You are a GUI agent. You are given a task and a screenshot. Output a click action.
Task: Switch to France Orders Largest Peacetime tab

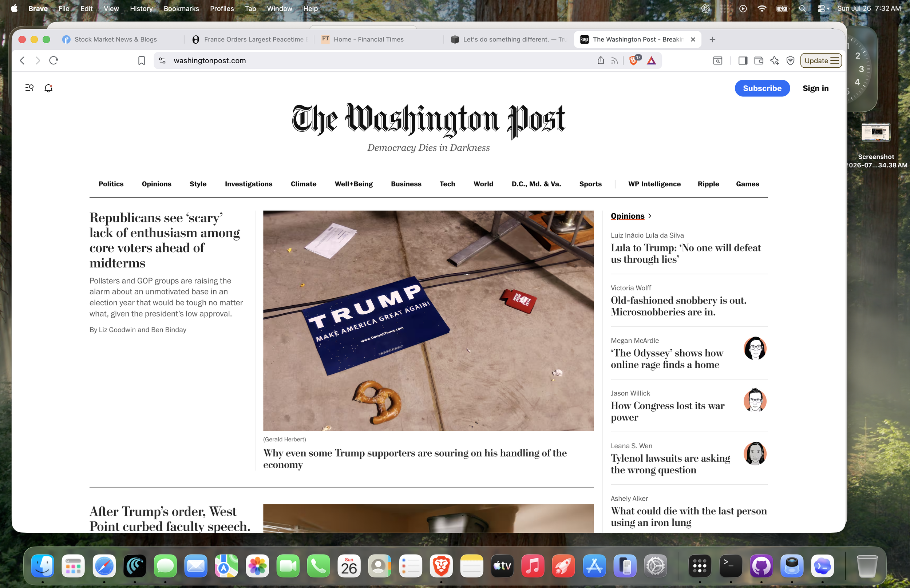click(x=250, y=39)
